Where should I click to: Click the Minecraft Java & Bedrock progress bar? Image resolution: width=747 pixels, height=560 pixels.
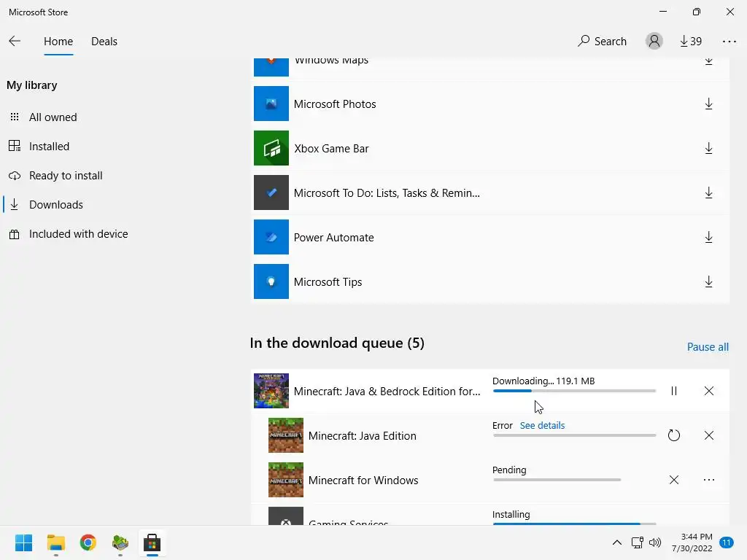click(574, 391)
